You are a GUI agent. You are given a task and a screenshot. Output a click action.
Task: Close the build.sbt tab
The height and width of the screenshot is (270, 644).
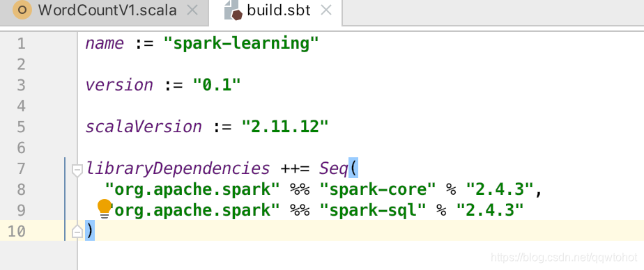coord(325,10)
